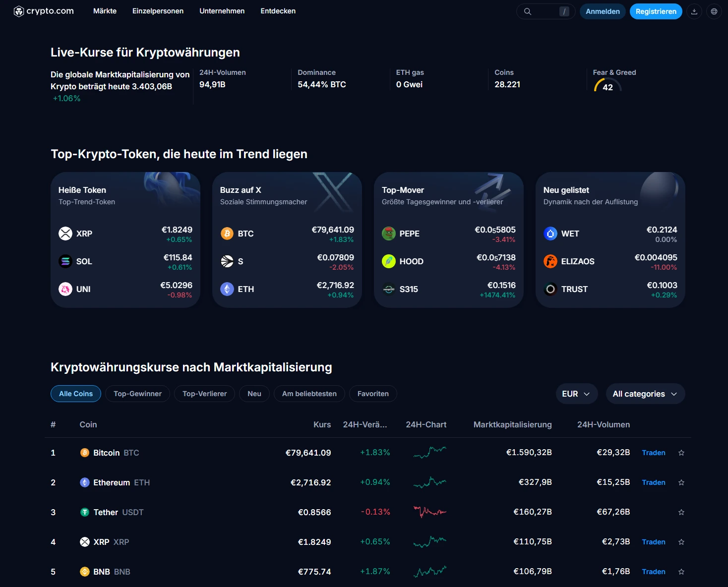Open the Entdecken menu
This screenshot has height=587, width=728.
point(278,11)
